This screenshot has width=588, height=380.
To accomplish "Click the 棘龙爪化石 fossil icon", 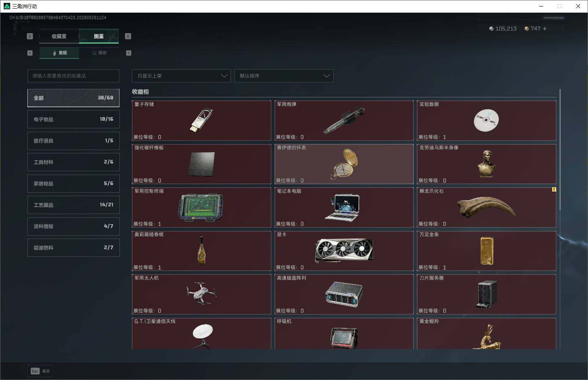I will pos(486,207).
